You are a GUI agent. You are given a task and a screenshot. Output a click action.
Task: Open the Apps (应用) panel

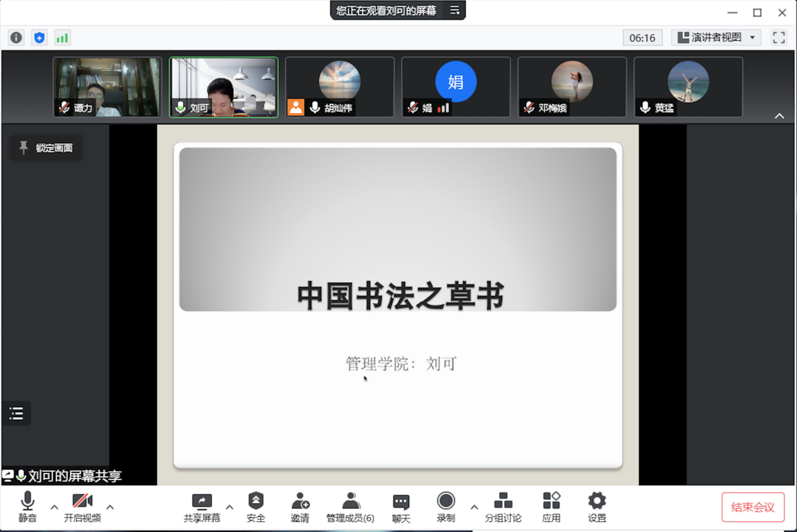click(551, 508)
